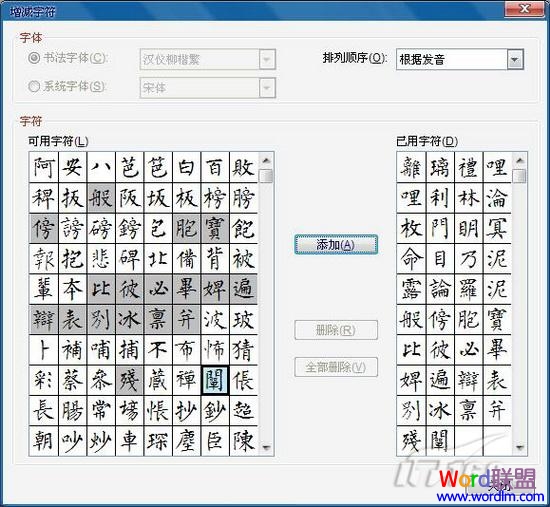Select the 书法字体 radio button

[34, 58]
